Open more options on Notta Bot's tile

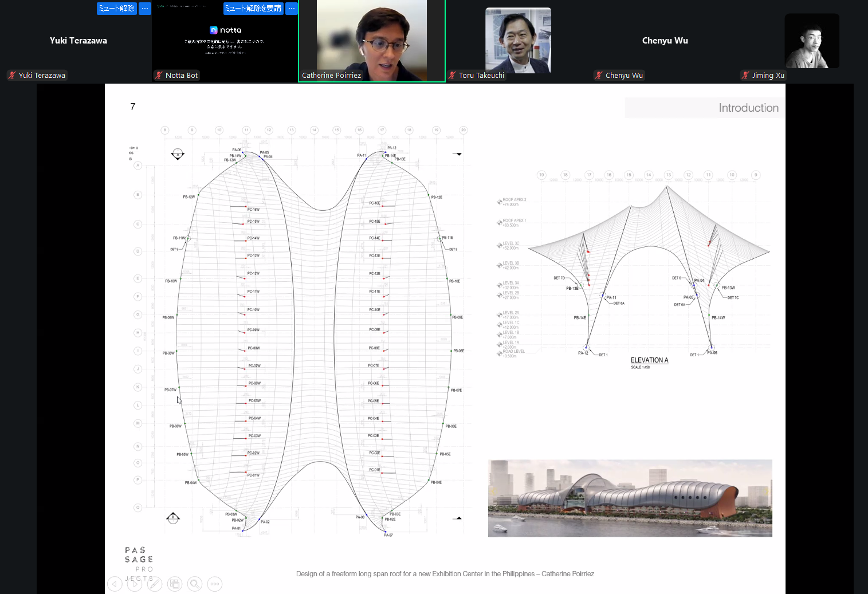tap(292, 9)
